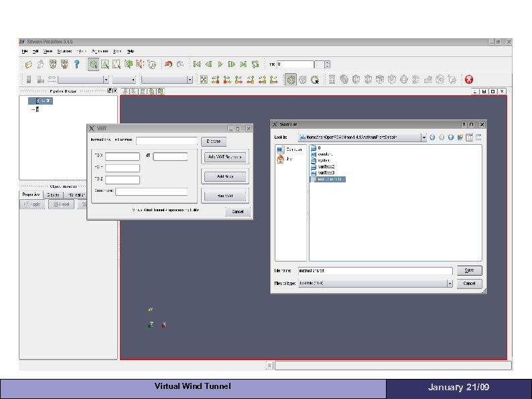Open the Look in path dropdown

tap(423, 137)
